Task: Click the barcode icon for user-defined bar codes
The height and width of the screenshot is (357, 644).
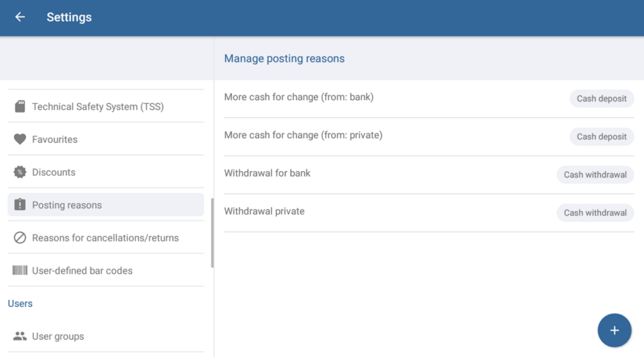Action: (19, 270)
